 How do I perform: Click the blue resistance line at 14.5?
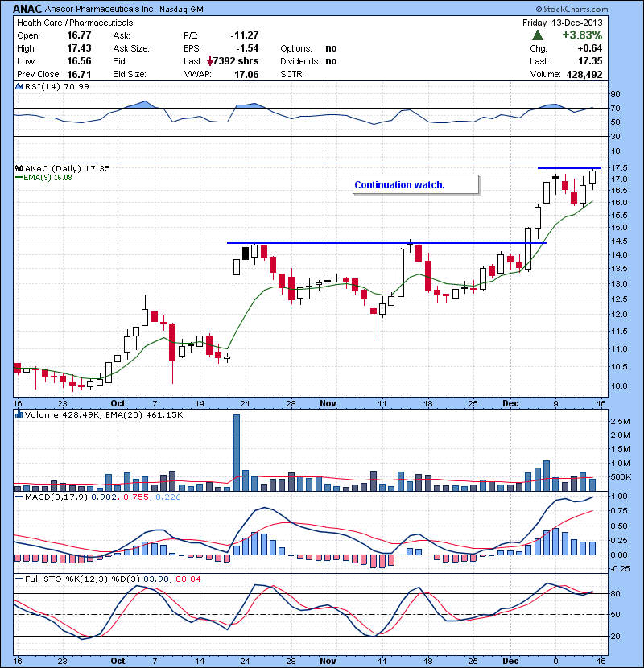click(386, 243)
